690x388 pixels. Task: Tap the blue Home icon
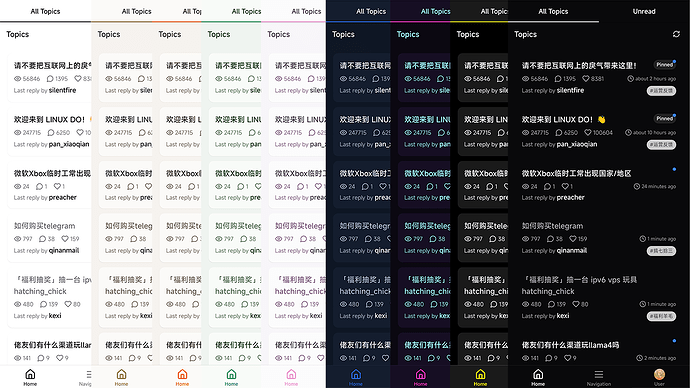click(356, 374)
